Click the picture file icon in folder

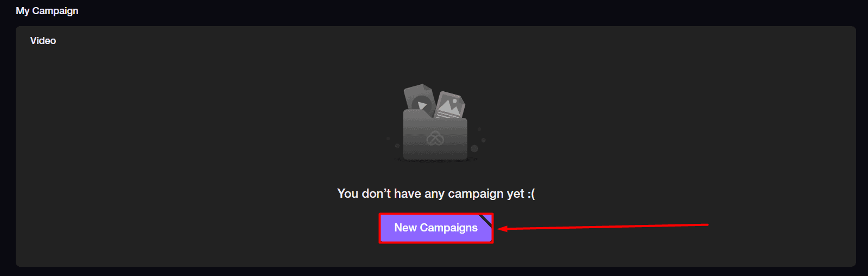pyautogui.click(x=451, y=105)
